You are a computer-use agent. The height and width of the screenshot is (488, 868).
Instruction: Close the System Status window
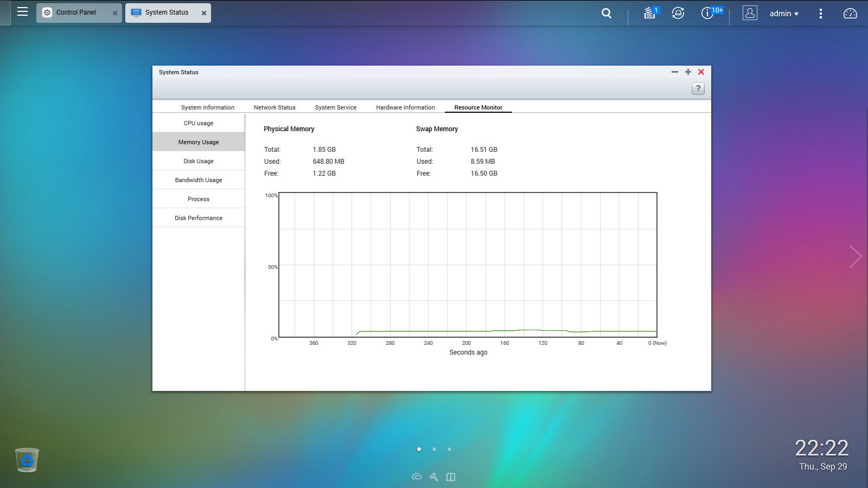click(x=701, y=72)
